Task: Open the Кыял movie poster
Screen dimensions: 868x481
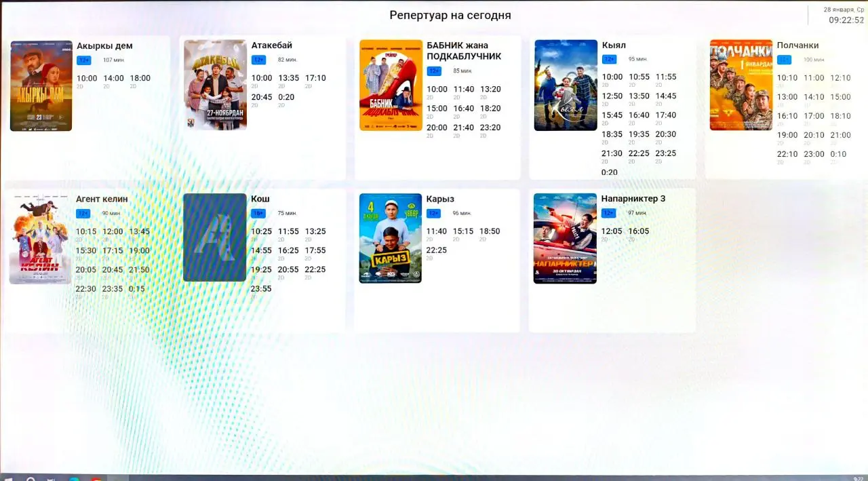Action: click(x=566, y=85)
